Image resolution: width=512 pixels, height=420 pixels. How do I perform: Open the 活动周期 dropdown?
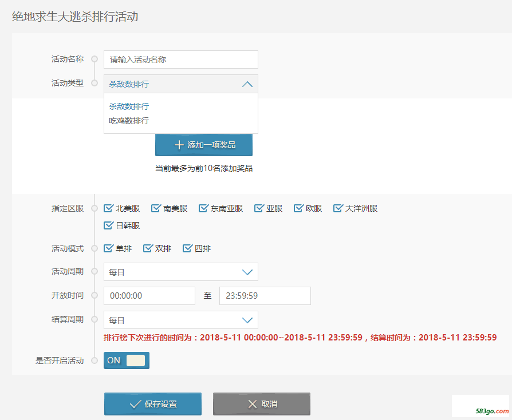click(x=181, y=272)
